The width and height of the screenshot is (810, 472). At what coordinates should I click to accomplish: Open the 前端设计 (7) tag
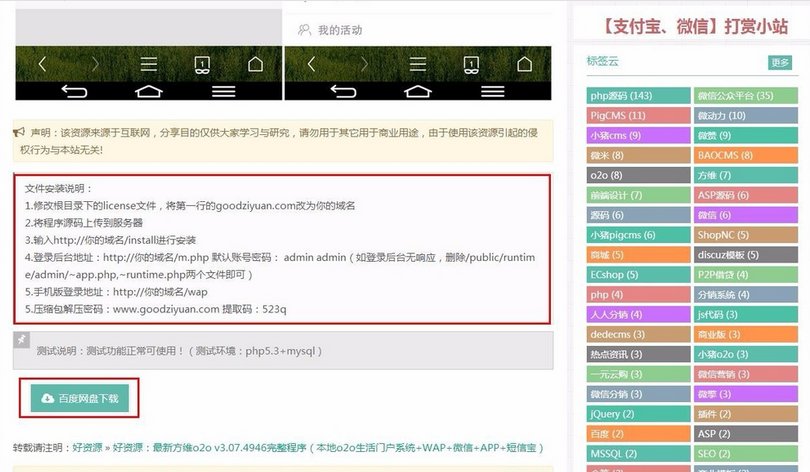pyautogui.click(x=638, y=195)
